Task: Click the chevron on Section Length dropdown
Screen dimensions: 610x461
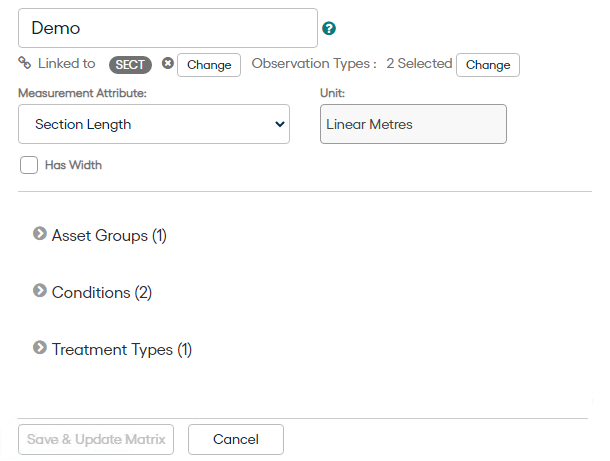Action: pyautogui.click(x=280, y=124)
